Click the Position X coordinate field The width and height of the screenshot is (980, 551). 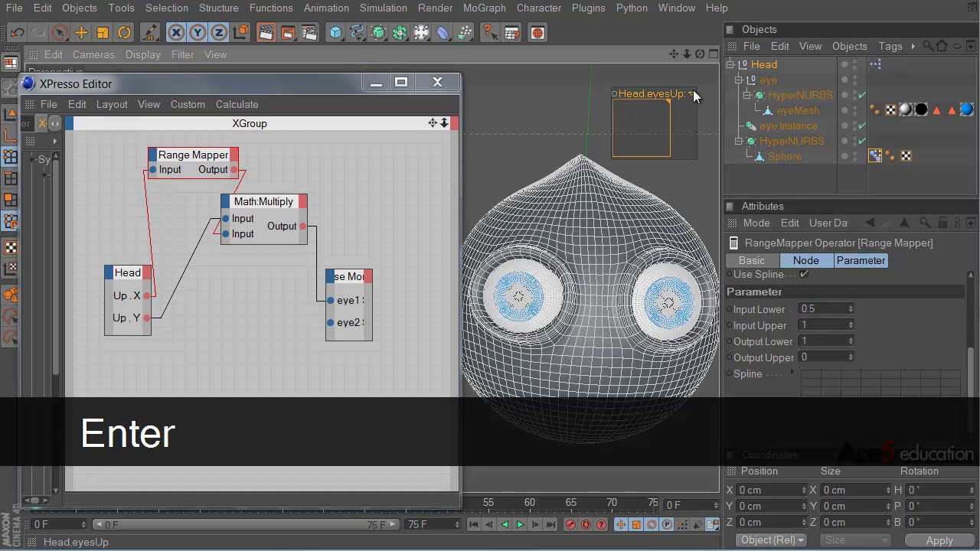pyautogui.click(x=768, y=490)
